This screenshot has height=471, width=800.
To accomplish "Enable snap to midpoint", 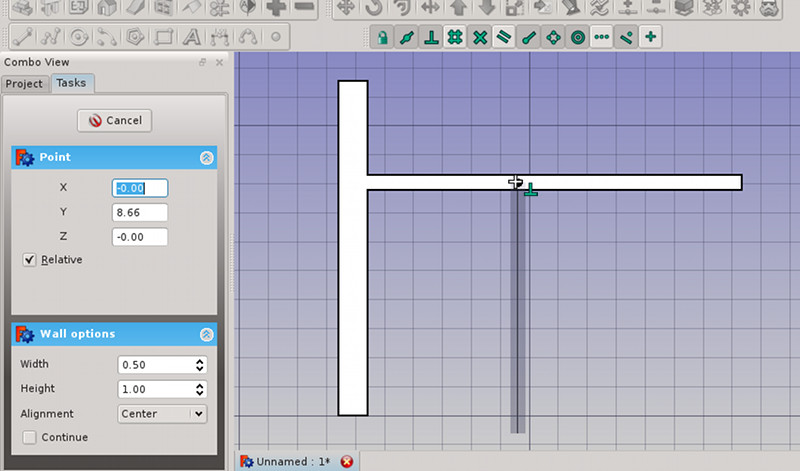I will (x=406, y=37).
